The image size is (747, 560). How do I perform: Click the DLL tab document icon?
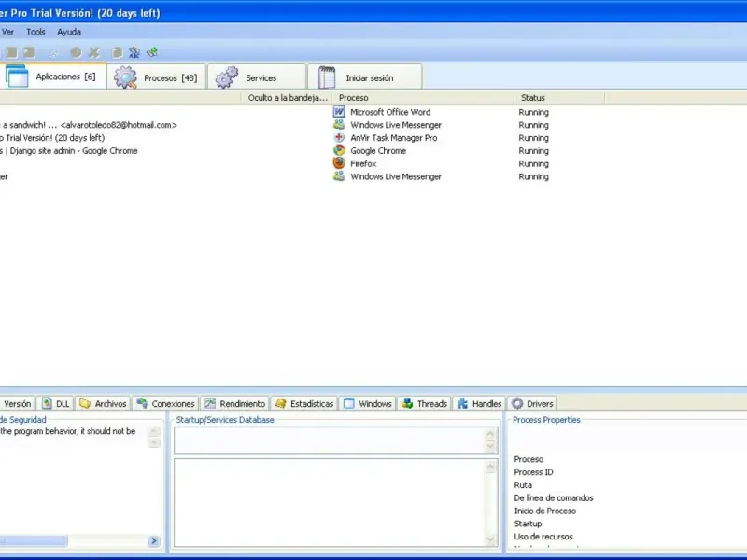click(48, 403)
